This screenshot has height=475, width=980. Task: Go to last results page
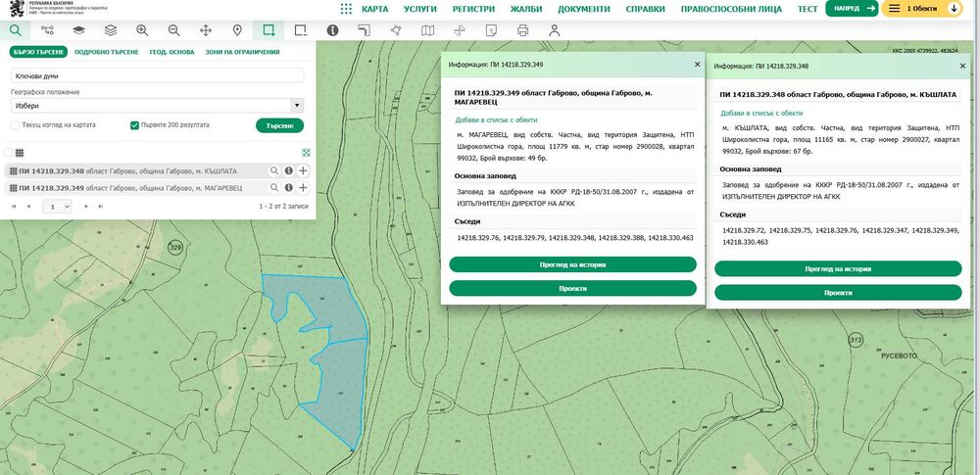pos(101,207)
